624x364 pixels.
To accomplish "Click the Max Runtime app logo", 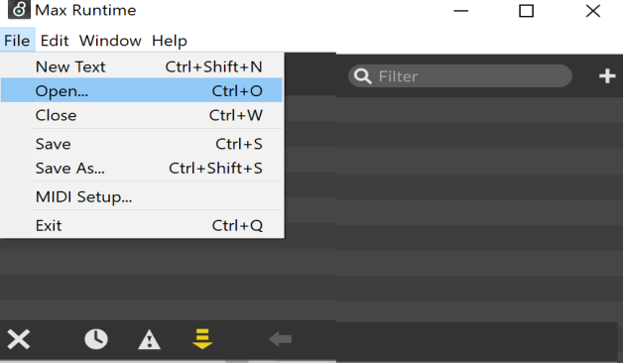I will pos(19,10).
